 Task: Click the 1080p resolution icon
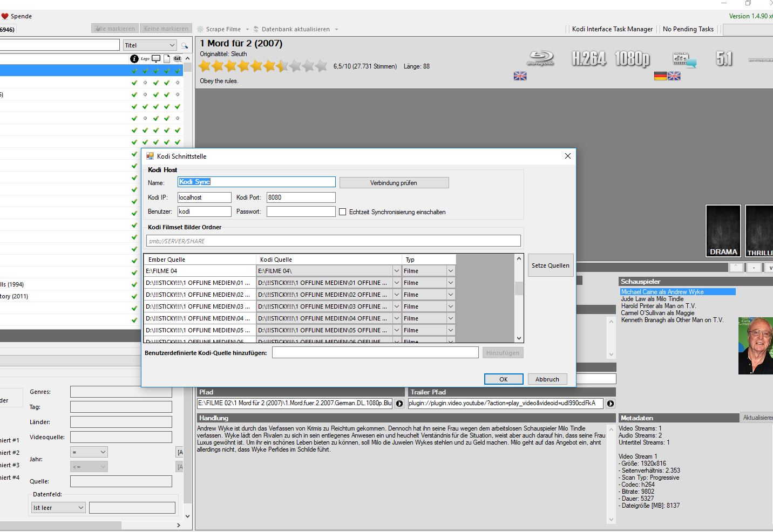632,58
